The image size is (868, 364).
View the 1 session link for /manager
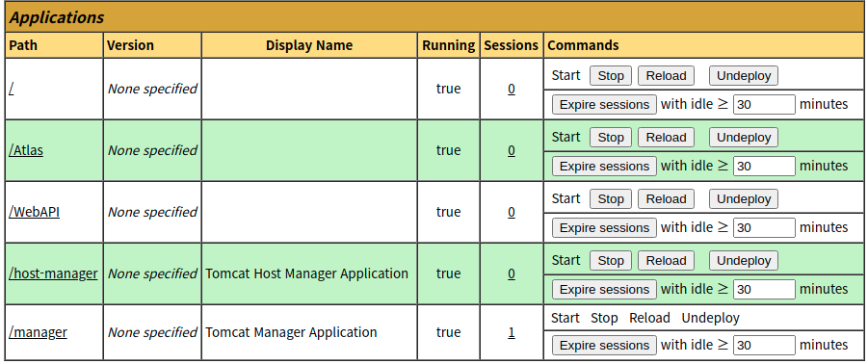pyautogui.click(x=512, y=332)
